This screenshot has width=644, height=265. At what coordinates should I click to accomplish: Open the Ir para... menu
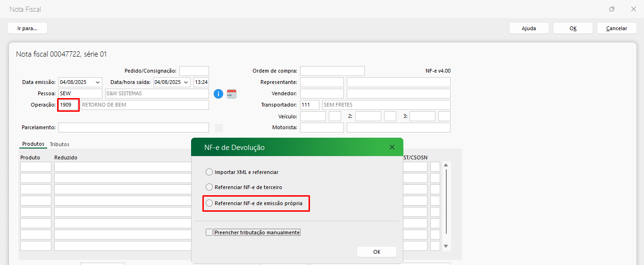pos(27,28)
